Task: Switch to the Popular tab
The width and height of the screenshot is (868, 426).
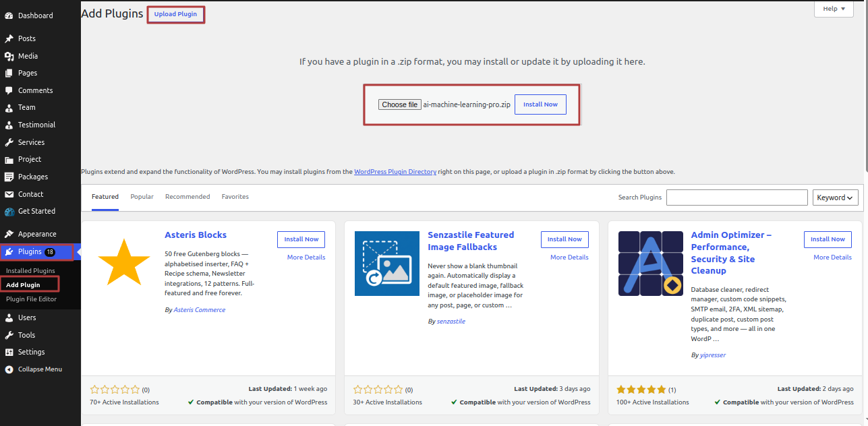Action: pos(142,197)
